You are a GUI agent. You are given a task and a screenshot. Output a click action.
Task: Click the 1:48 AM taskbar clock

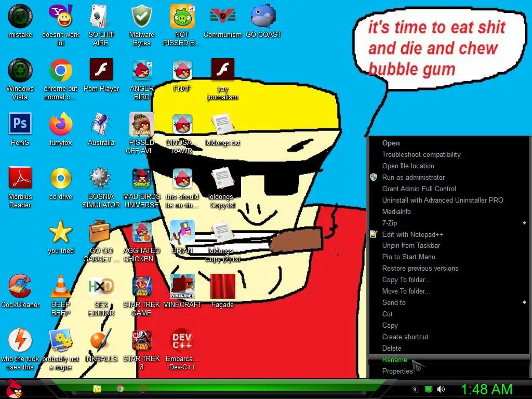486,389
